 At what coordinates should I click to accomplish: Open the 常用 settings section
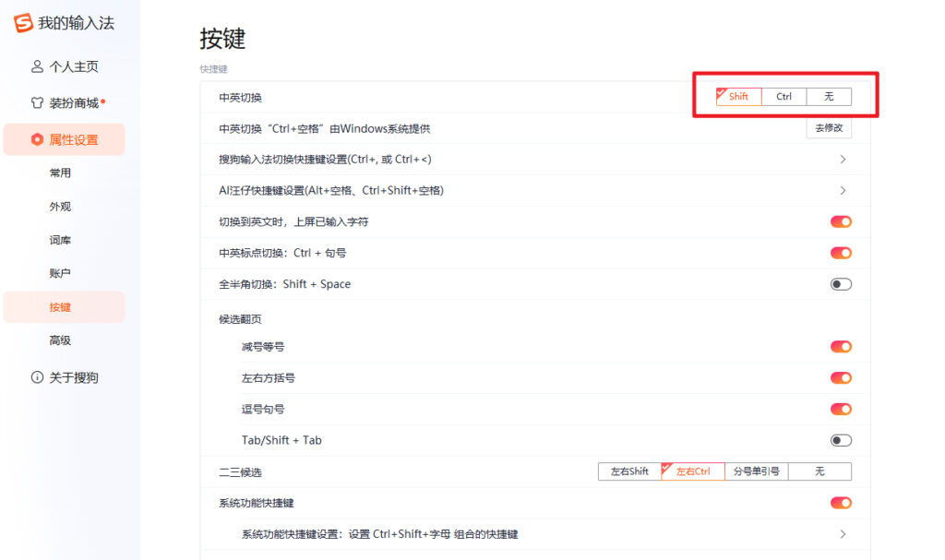click(x=60, y=173)
